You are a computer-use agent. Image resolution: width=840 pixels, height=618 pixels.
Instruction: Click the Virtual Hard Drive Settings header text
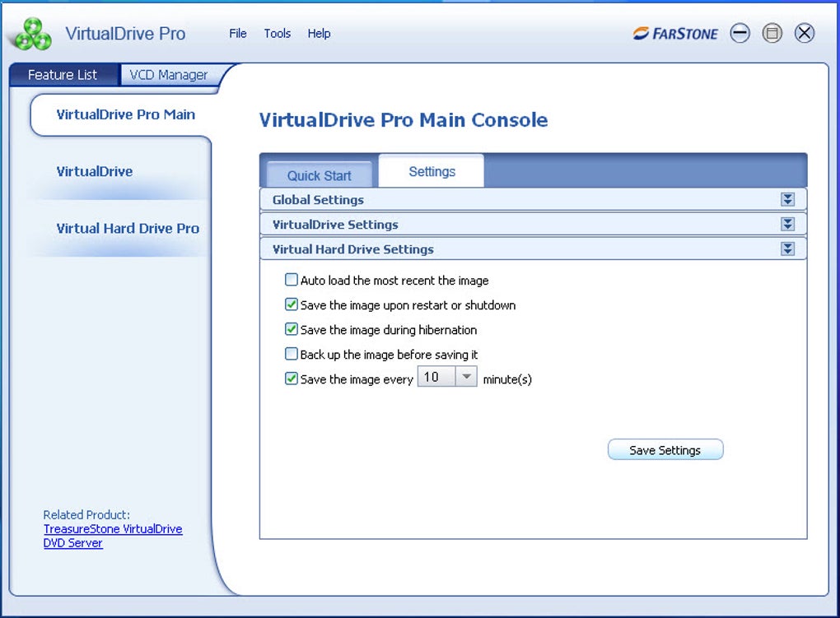(353, 249)
